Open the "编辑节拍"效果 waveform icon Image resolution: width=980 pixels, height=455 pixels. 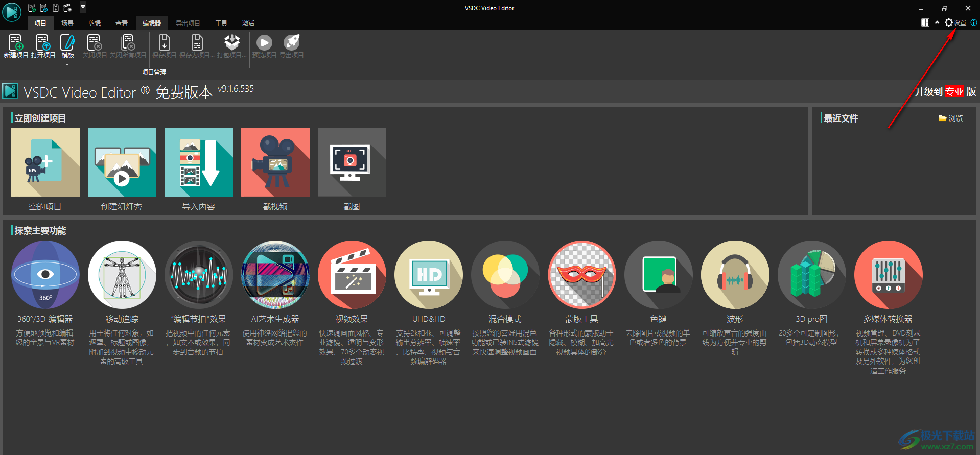pyautogui.click(x=199, y=275)
